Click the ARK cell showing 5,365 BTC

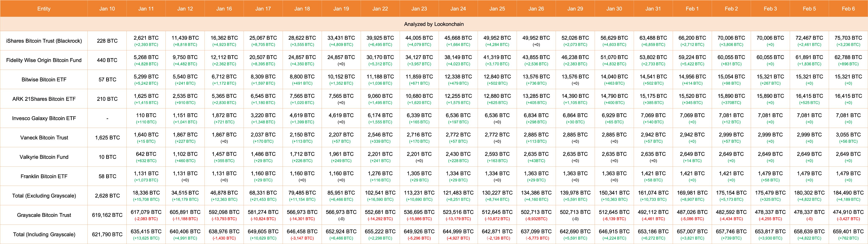point(224,99)
